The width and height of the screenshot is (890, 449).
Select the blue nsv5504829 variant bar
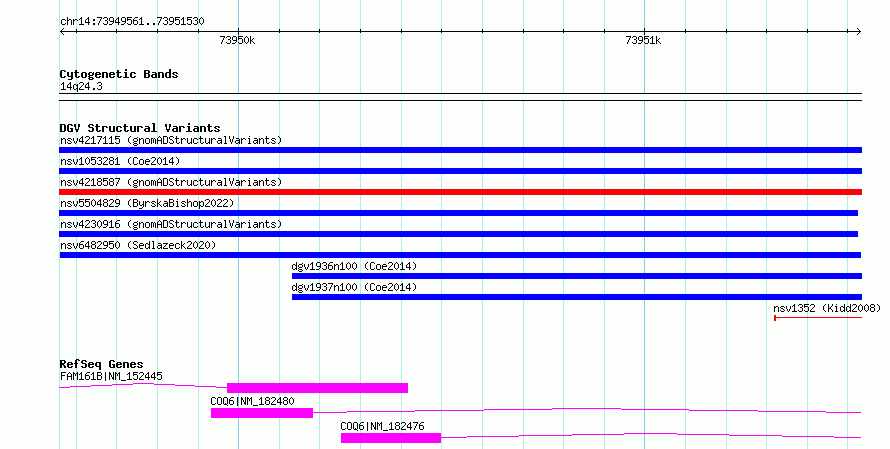coord(459,213)
